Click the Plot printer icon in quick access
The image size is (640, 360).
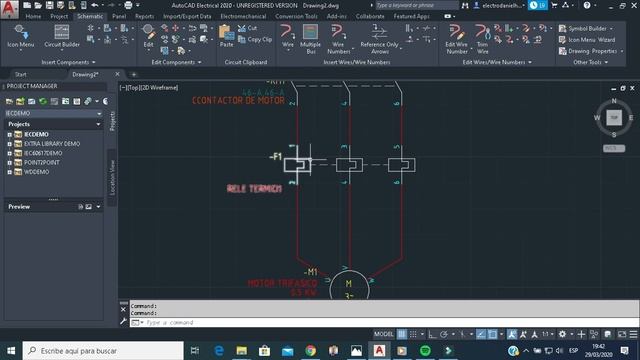(x=128, y=5)
